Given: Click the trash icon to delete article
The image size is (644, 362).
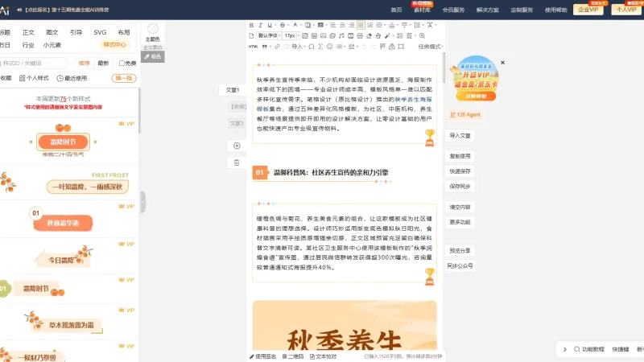Looking at the screenshot, I should (236, 162).
